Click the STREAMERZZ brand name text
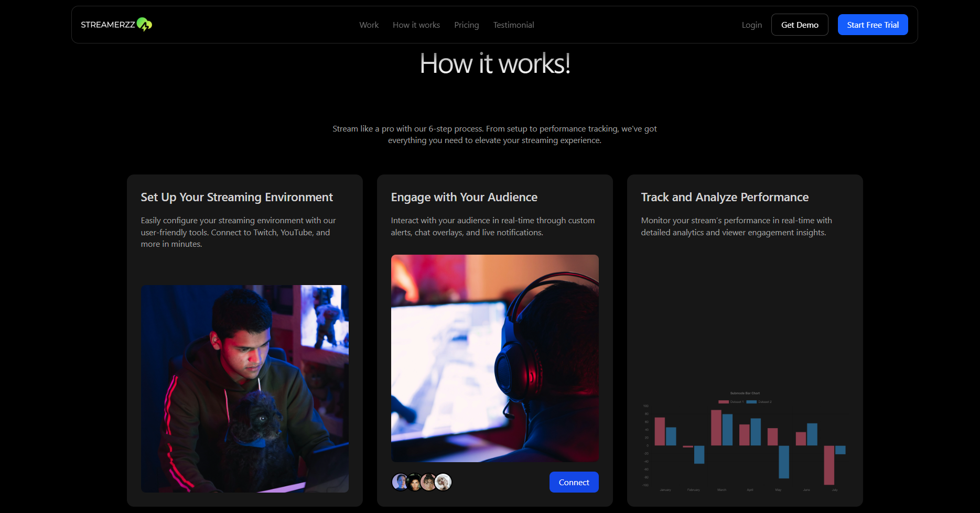Screen dimensions: 980x513 tap(107, 25)
